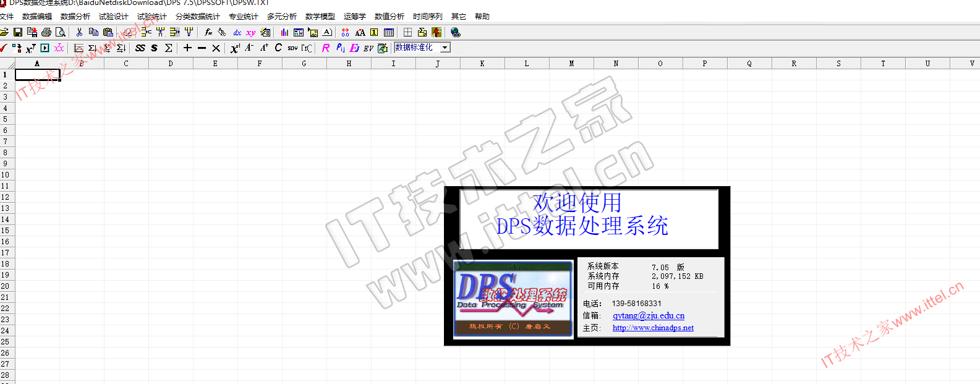Image resolution: width=980 pixels, height=384 pixels.
Task: Click the printer icon
Action: coord(46,32)
